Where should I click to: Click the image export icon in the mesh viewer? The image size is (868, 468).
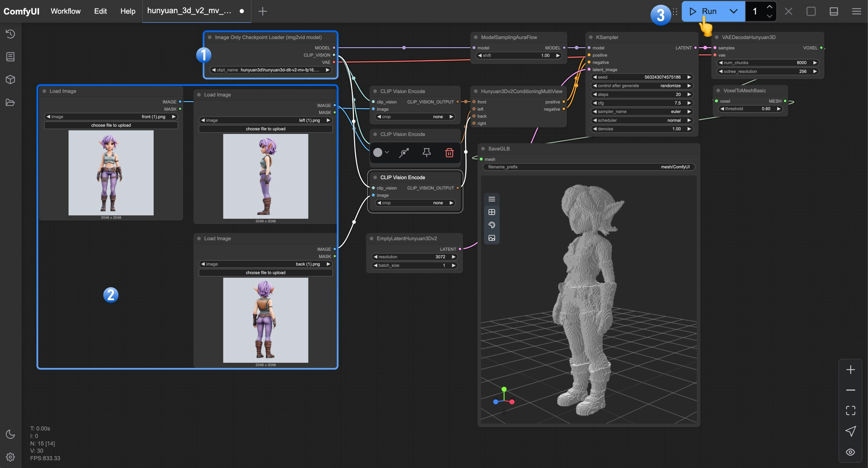pos(492,237)
